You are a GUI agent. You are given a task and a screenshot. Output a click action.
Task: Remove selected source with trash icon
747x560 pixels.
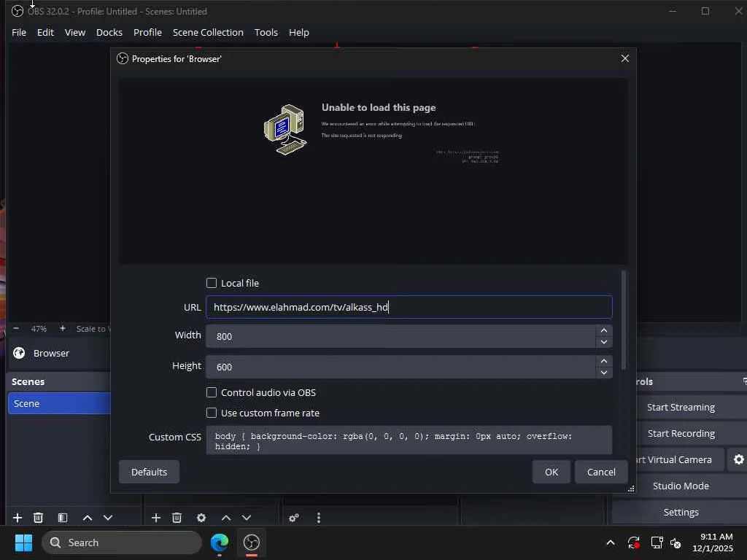point(177,518)
